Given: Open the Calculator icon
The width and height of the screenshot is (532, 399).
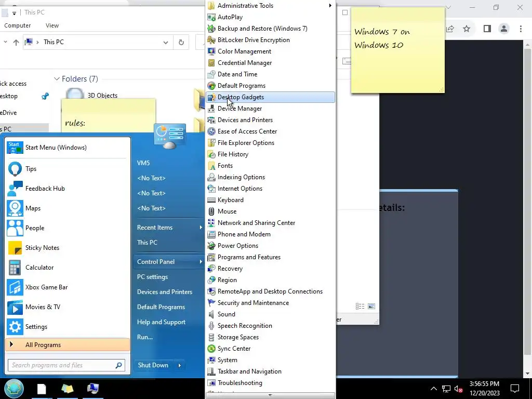Looking at the screenshot, I should coord(15,268).
